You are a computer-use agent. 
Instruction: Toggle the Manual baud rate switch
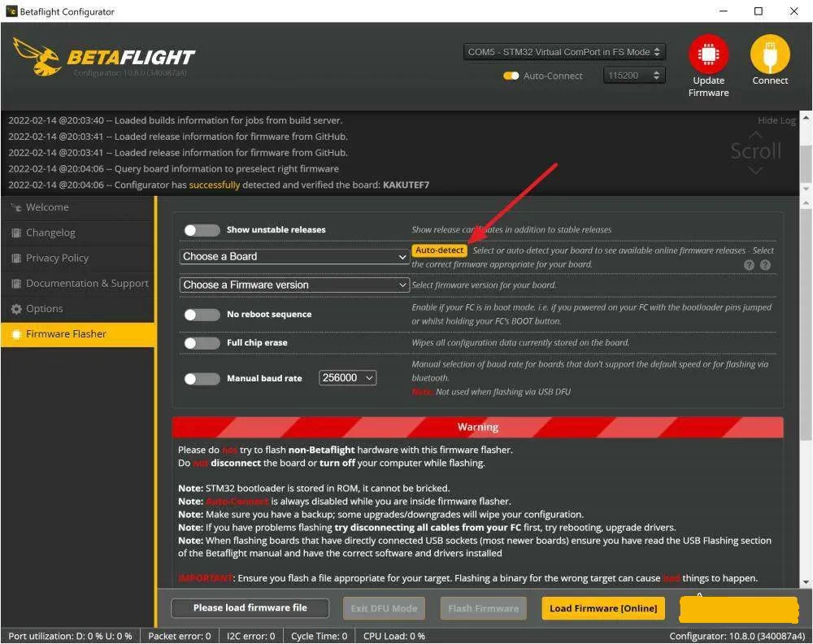(202, 379)
